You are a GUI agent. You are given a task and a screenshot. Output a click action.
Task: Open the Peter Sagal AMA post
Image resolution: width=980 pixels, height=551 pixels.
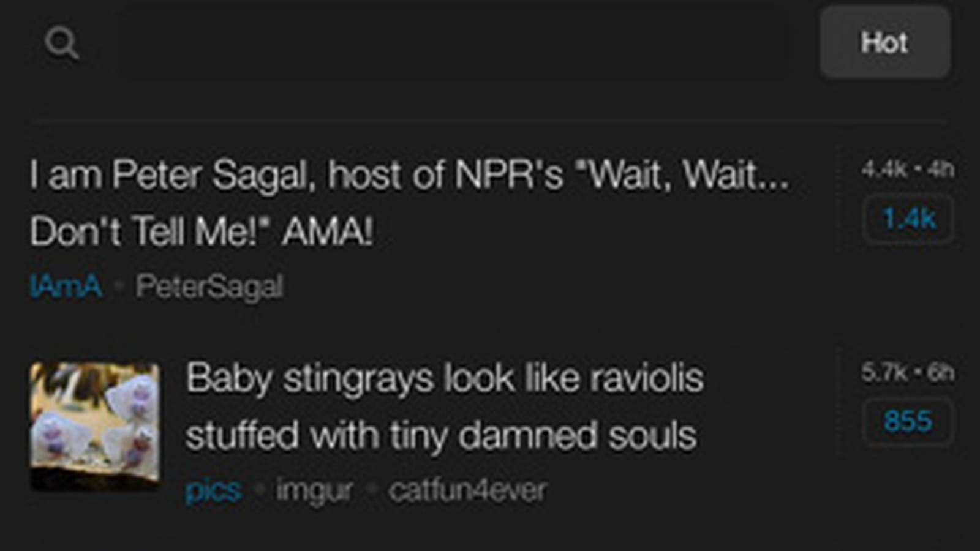410,203
